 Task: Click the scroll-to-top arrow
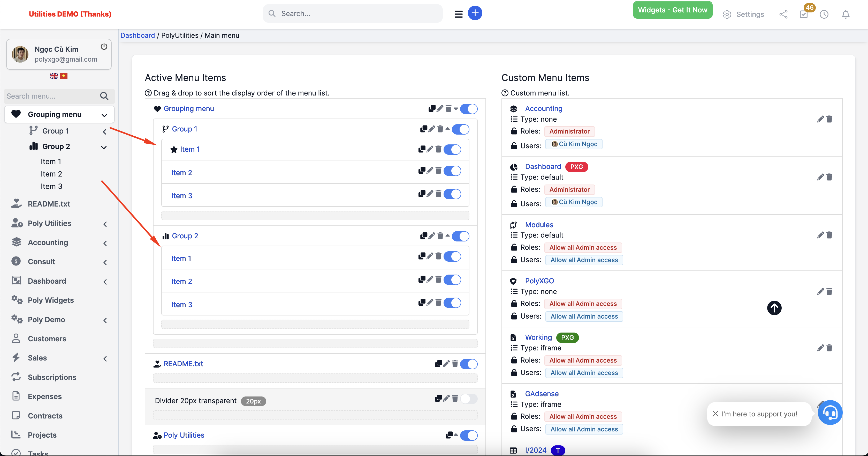(774, 308)
